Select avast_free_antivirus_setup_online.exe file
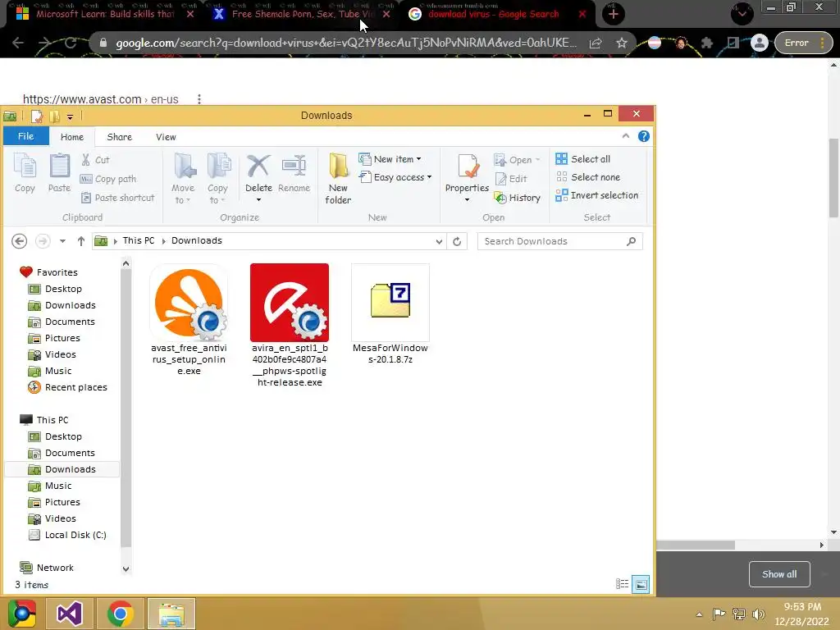Viewport: 840px width, 630px height. (x=189, y=320)
